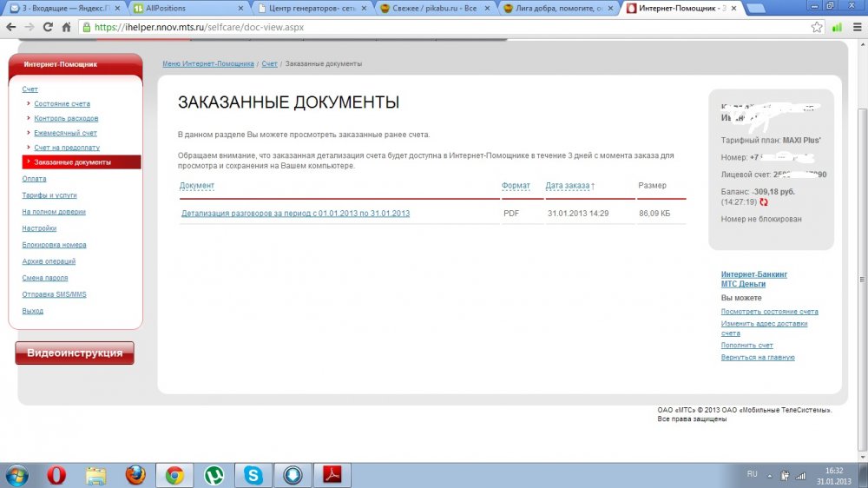Click Выход to log out
Screen dimensions: 868x488
click(x=33, y=311)
